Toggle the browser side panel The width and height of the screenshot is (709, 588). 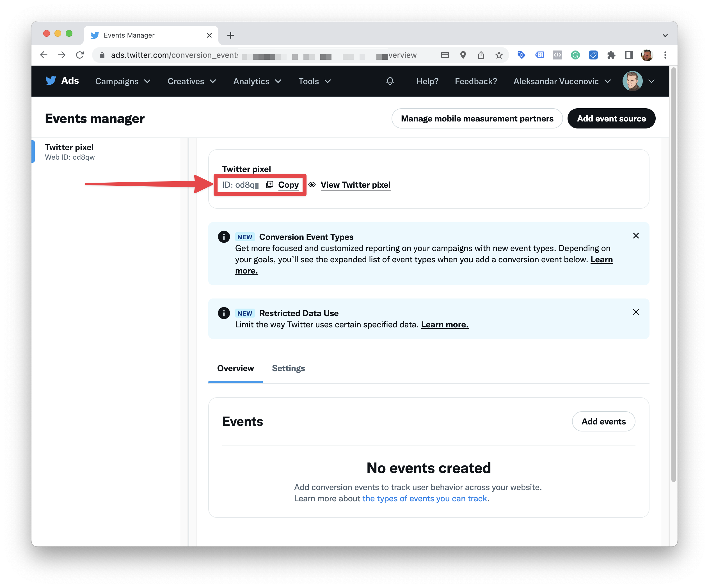pos(629,55)
